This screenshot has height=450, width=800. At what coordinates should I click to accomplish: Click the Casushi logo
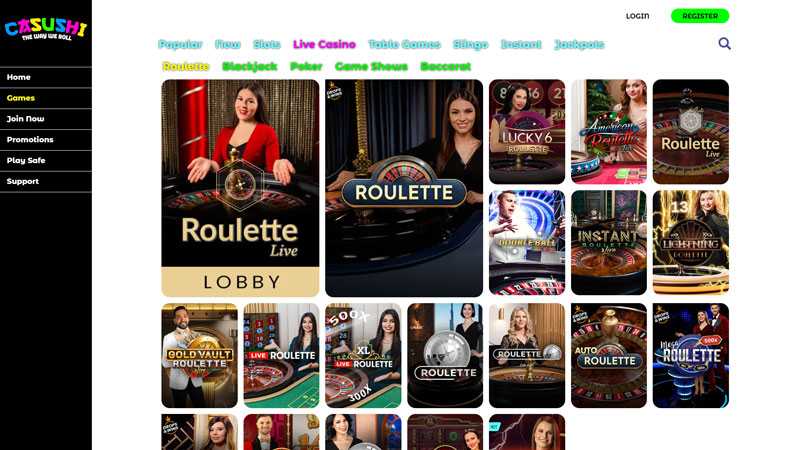pyautogui.click(x=46, y=29)
